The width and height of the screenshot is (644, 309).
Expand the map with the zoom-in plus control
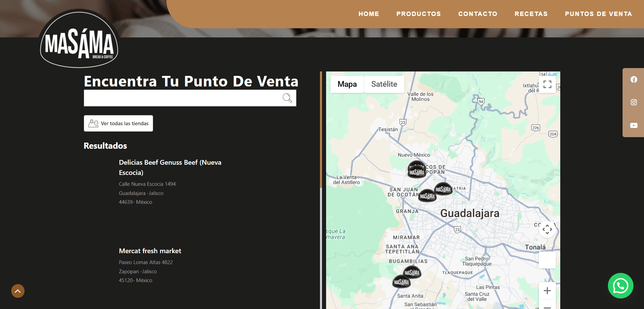coord(547,290)
